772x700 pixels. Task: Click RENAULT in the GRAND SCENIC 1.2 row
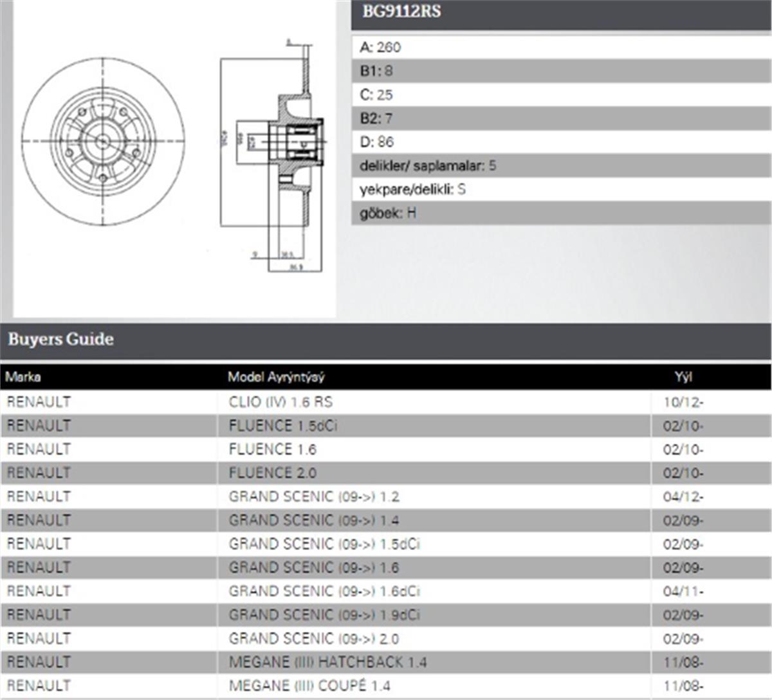click(x=39, y=497)
